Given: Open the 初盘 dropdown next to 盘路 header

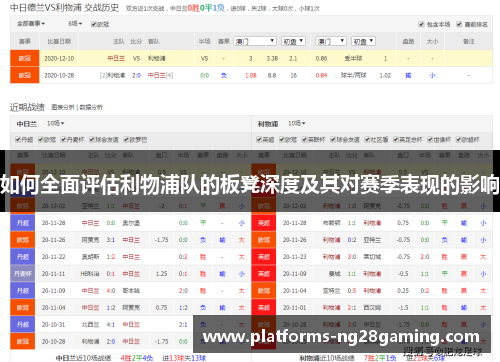Looking at the screenshot, I should click(363, 41).
